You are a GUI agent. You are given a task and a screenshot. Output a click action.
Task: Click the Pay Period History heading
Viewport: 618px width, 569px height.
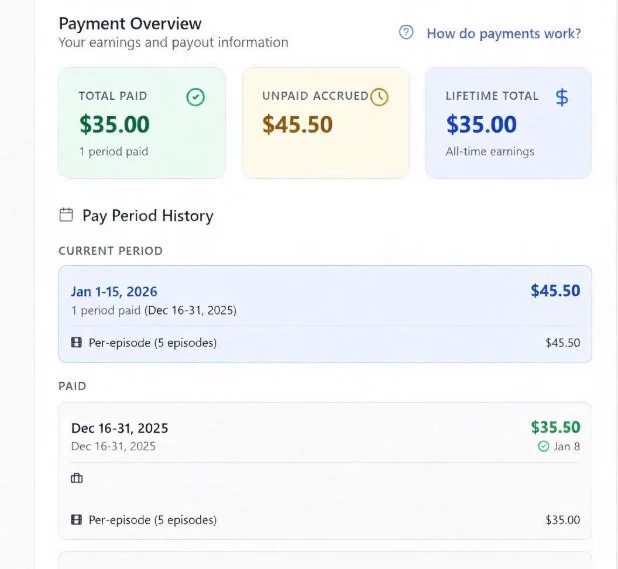point(148,216)
